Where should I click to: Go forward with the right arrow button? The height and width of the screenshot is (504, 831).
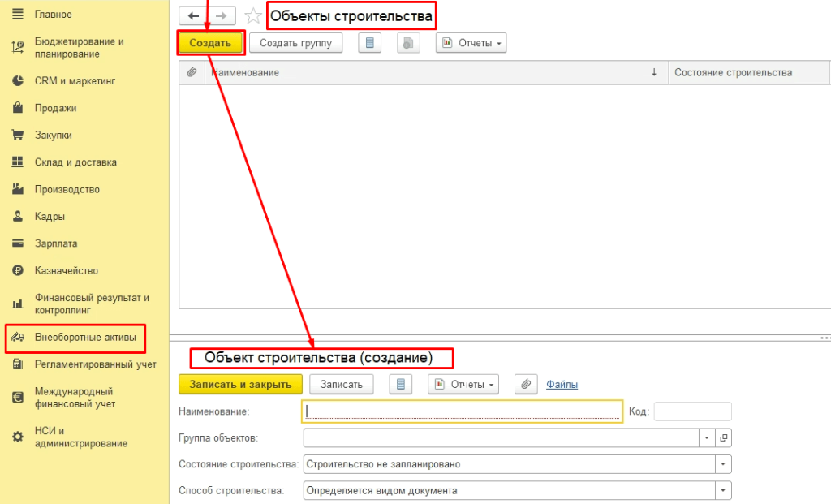click(x=222, y=16)
